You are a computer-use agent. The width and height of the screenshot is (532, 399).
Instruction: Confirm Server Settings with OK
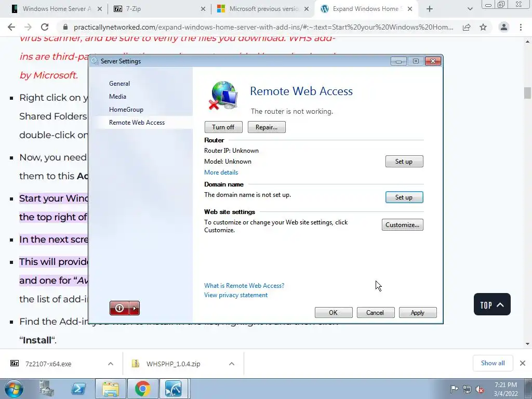coord(334,312)
